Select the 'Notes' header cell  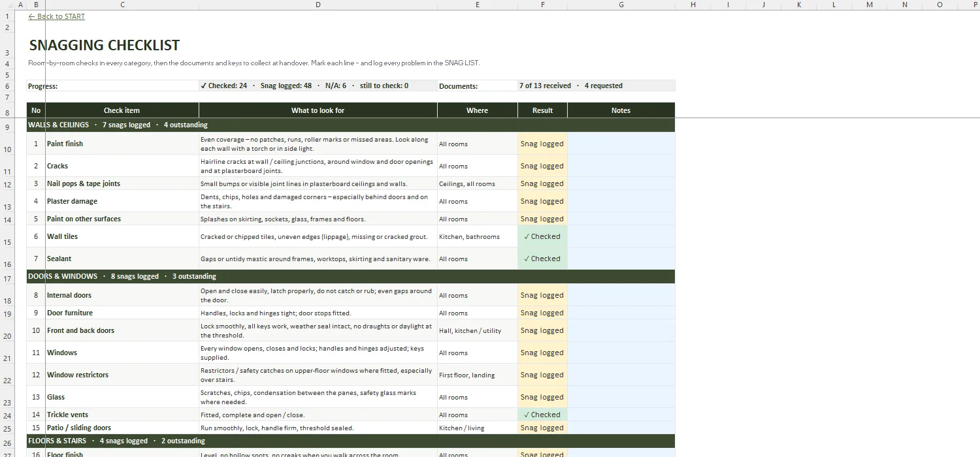(x=621, y=110)
